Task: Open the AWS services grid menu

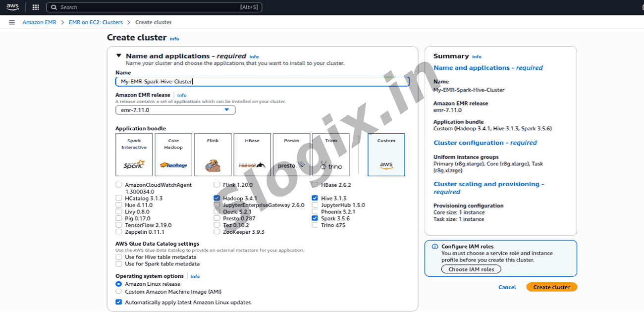Action: [35, 7]
